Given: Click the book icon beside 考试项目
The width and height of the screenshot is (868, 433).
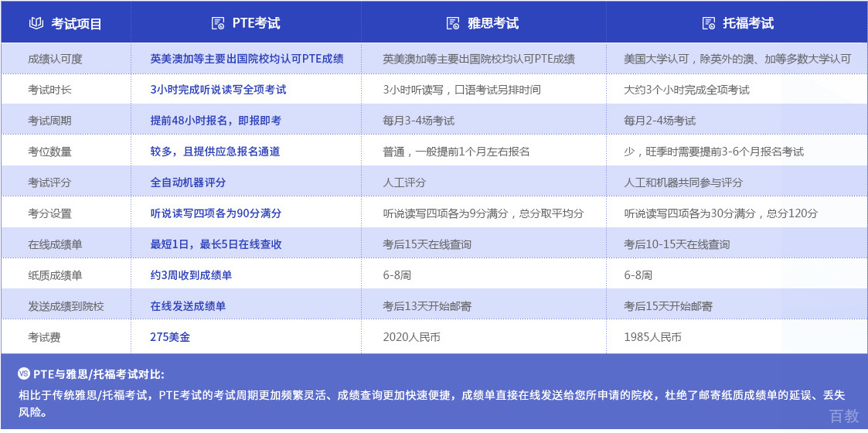Looking at the screenshot, I should [36, 23].
